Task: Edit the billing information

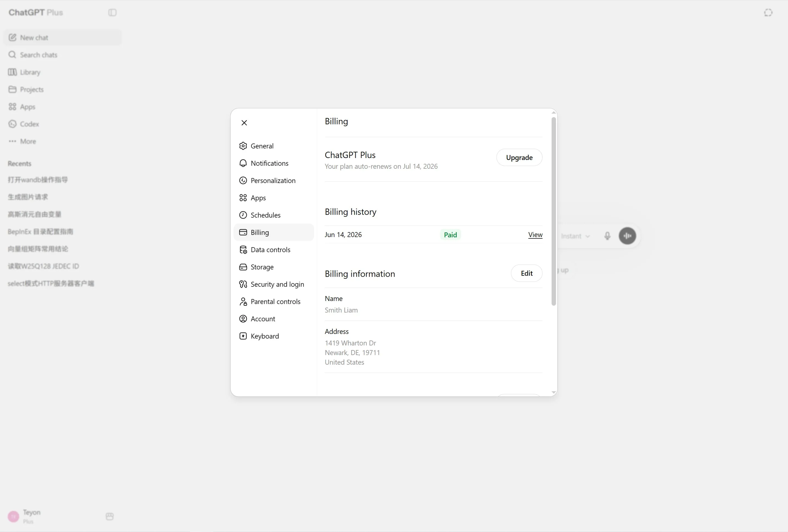Action: point(527,274)
